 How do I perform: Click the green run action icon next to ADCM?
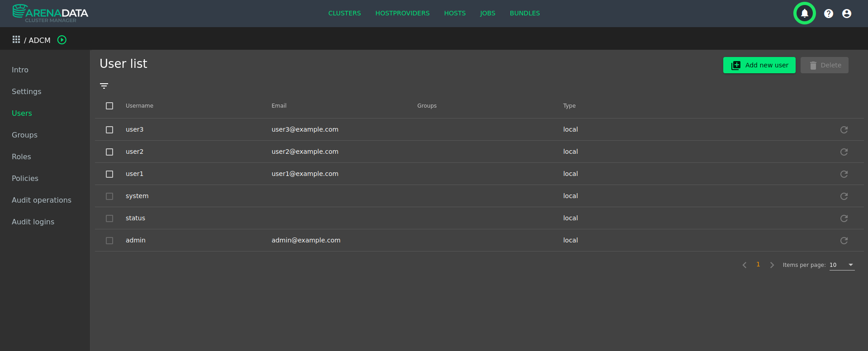tap(62, 40)
